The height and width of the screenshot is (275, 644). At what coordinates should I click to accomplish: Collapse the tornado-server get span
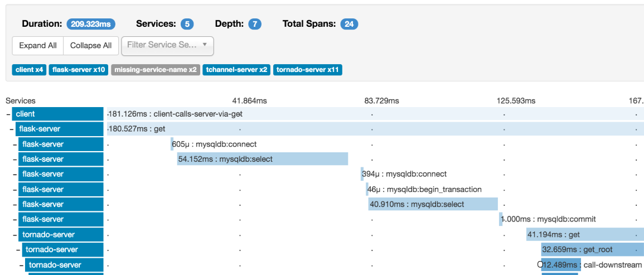coord(15,235)
